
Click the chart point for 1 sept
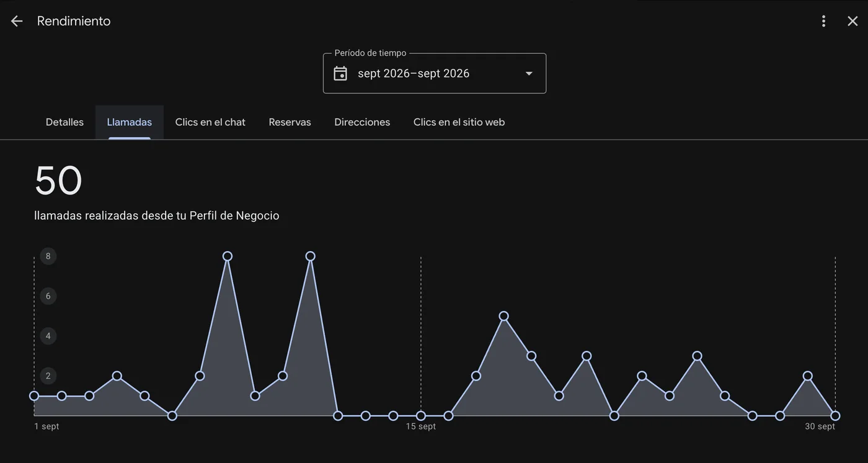34,395
